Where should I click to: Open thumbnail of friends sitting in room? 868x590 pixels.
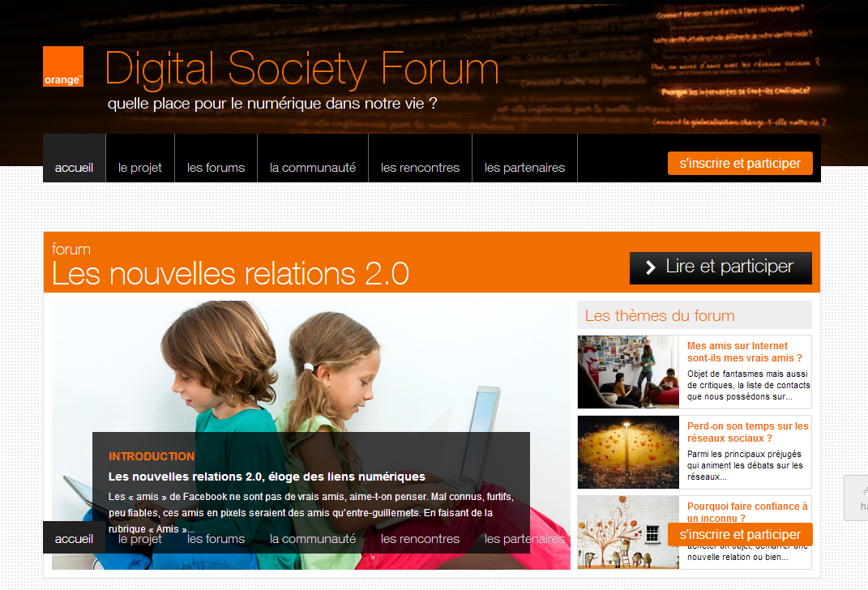(x=628, y=372)
